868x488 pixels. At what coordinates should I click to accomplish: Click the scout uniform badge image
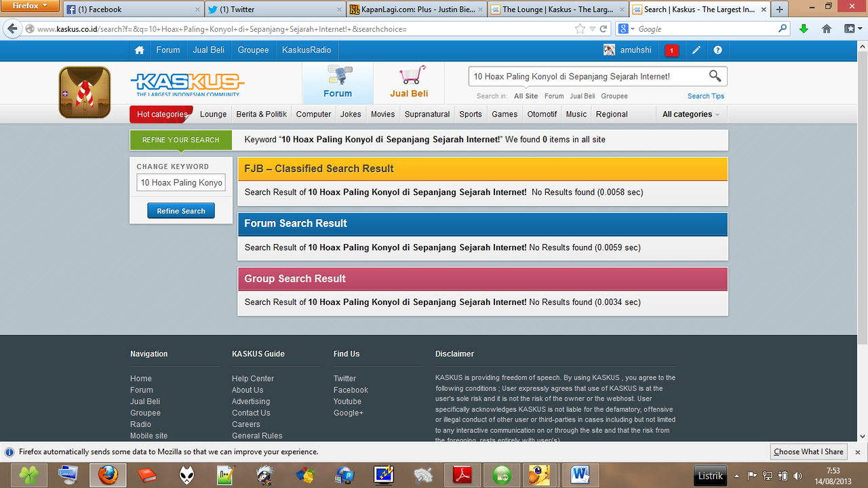pyautogui.click(x=85, y=92)
